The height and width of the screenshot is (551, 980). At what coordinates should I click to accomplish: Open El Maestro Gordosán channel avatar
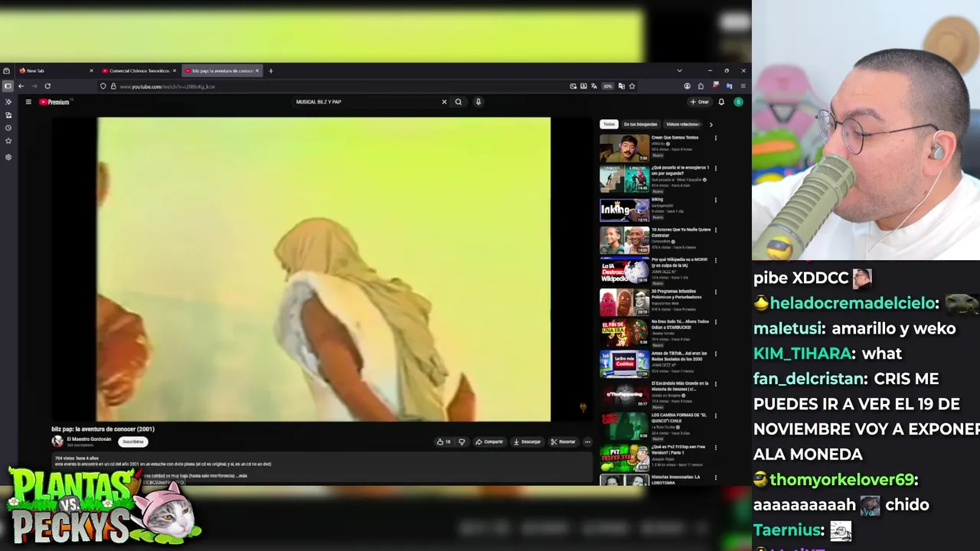[57, 442]
